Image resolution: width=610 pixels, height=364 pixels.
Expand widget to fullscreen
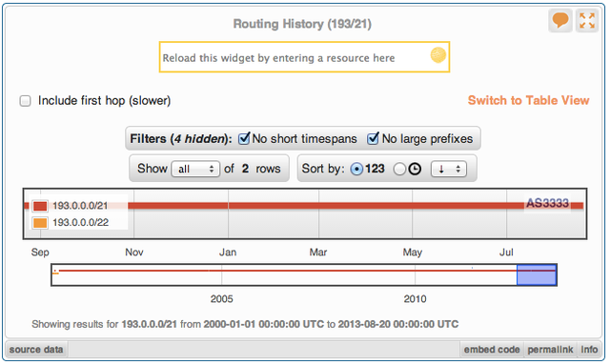(x=587, y=20)
